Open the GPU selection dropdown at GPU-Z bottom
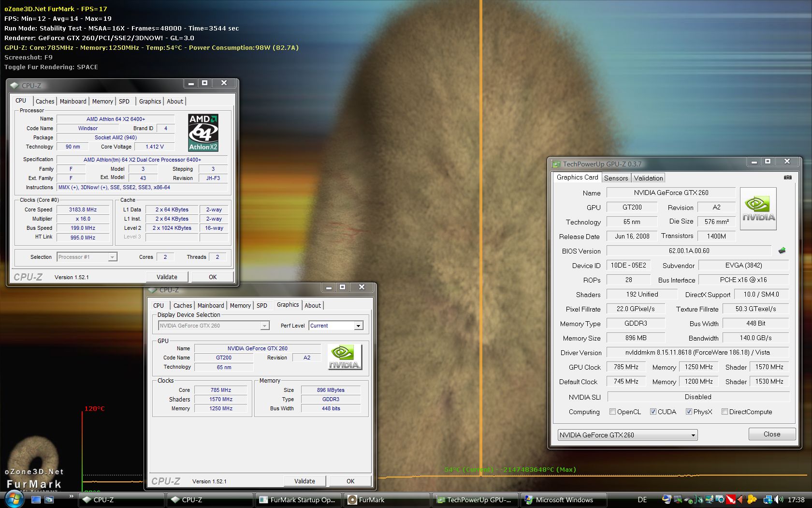812x508 pixels. pyautogui.click(x=627, y=435)
